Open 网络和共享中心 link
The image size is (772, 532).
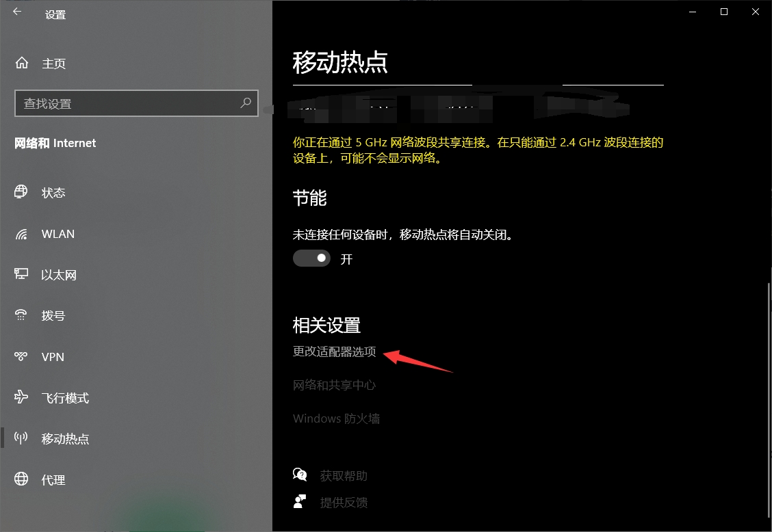pos(334,385)
